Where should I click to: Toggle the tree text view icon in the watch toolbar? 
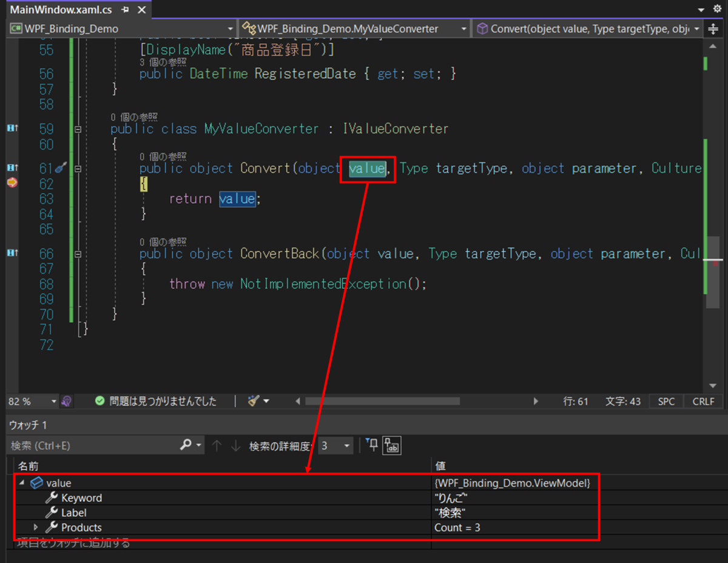(393, 446)
